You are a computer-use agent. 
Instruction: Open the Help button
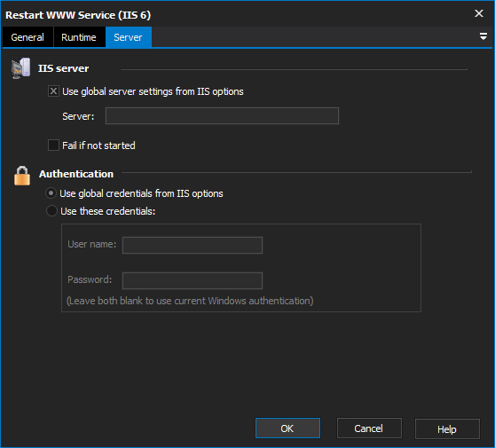(x=447, y=429)
